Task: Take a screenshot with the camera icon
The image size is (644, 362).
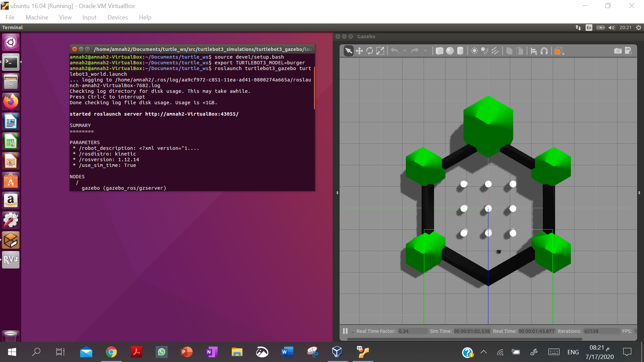Action: [618, 51]
